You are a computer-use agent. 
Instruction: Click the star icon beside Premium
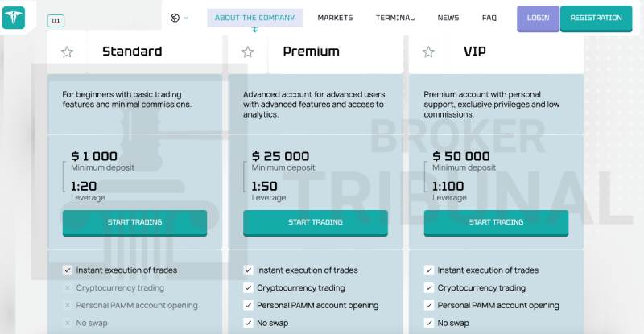[x=248, y=52]
